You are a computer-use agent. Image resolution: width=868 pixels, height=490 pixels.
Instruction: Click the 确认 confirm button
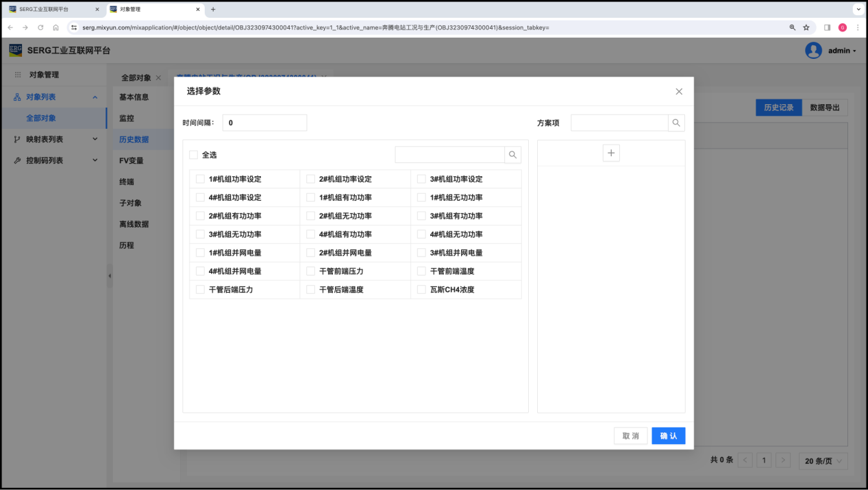click(668, 436)
